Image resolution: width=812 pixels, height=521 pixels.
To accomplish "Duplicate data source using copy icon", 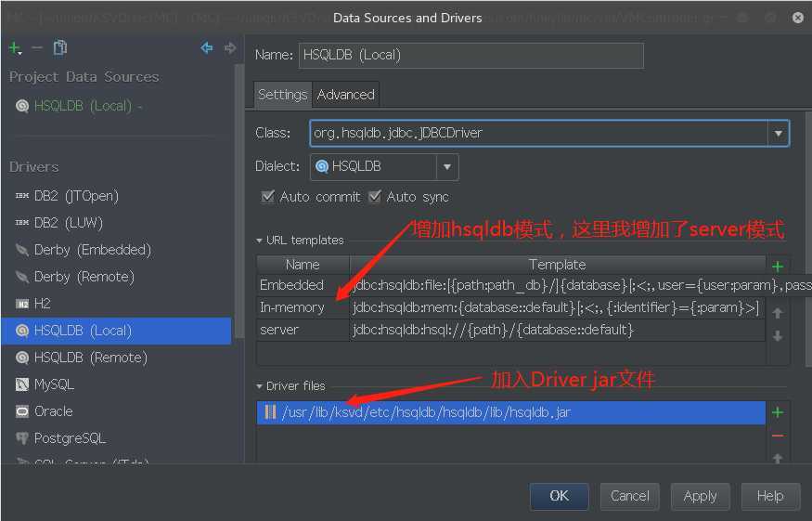I will [60, 47].
